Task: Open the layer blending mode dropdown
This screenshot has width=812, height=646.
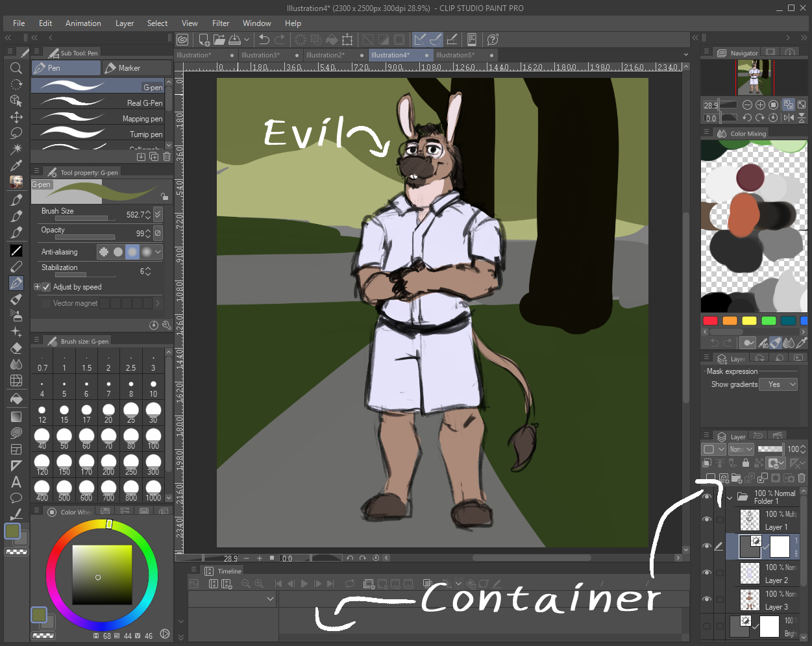Action: [740, 449]
